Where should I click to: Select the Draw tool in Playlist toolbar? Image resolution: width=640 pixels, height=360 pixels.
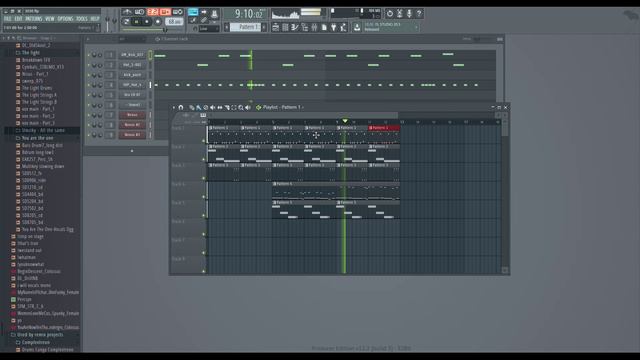(x=192, y=107)
